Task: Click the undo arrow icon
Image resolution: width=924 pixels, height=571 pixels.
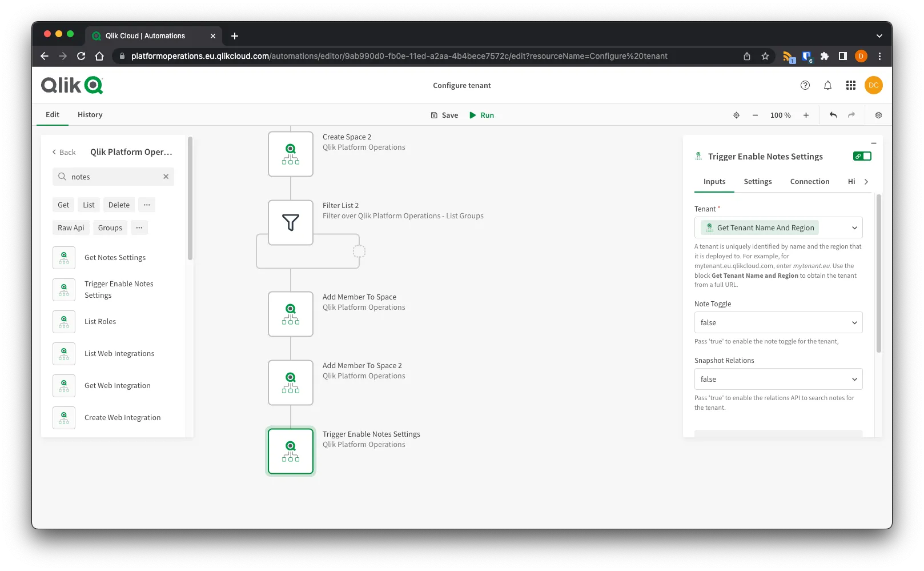Action: 833,115
